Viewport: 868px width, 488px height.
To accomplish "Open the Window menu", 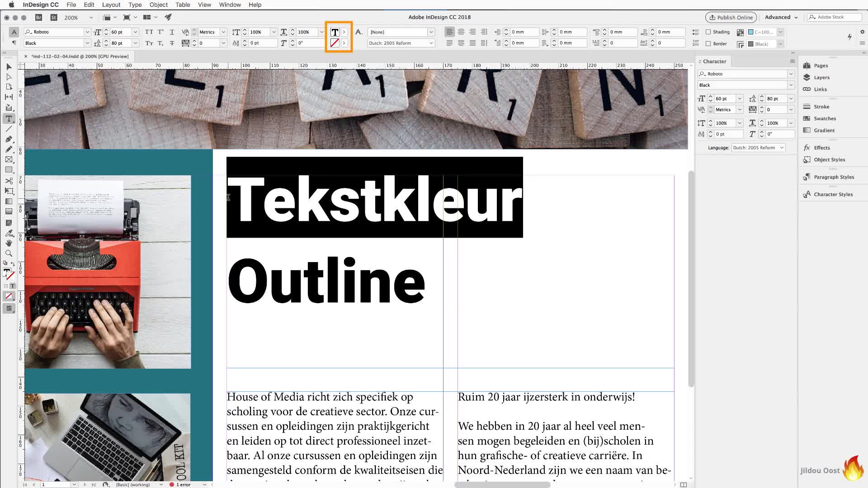I will [230, 5].
